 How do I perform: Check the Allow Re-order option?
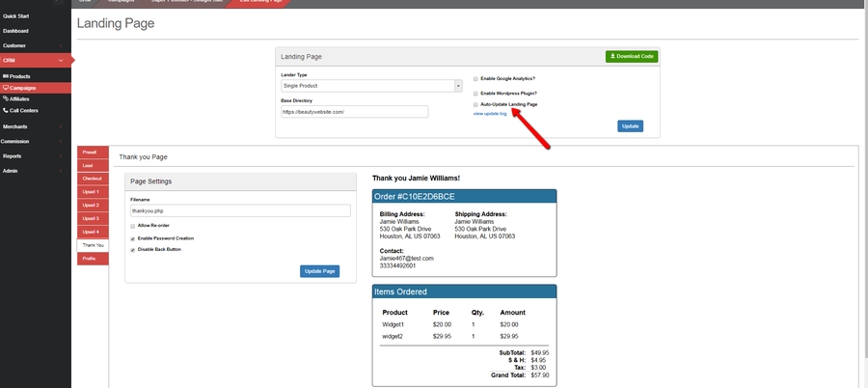pyautogui.click(x=132, y=225)
